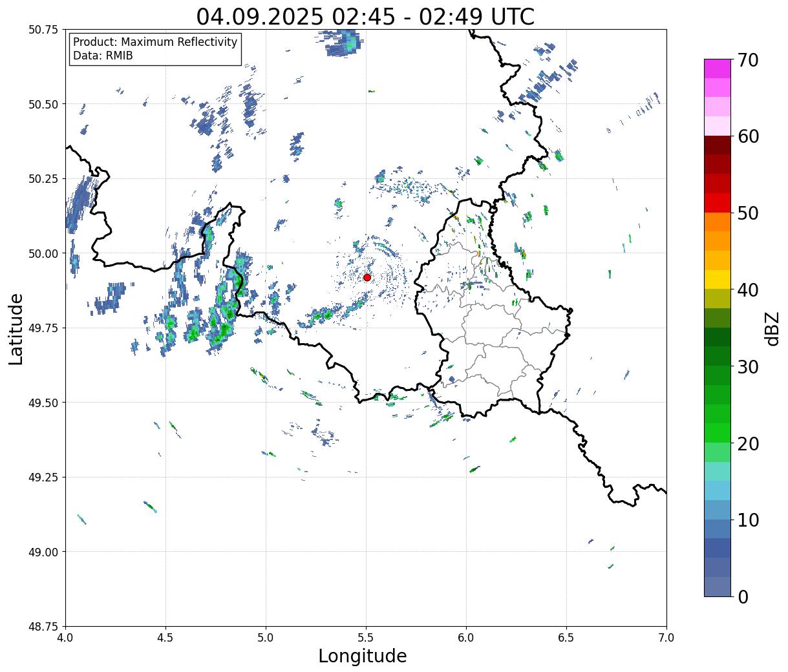
Task: Click the longitude tick label 7.0
Action: pos(666,637)
